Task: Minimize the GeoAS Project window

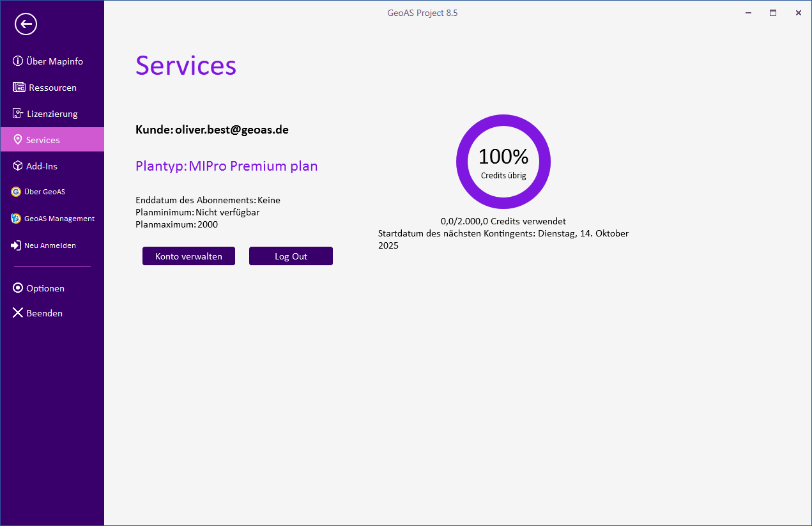Action: [747, 13]
